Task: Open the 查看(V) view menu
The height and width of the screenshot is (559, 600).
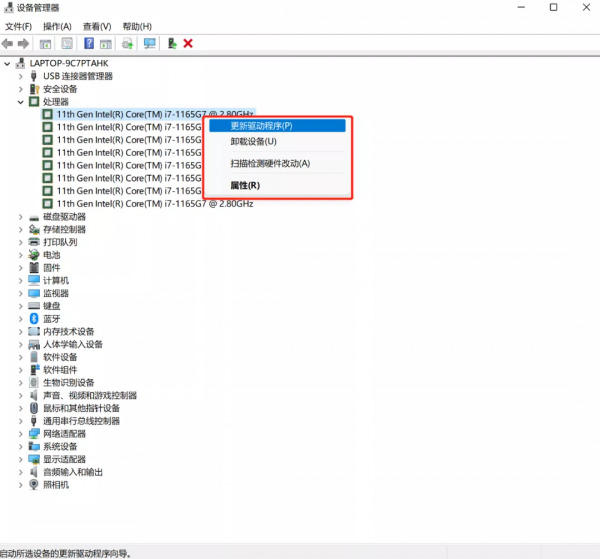Action: (x=97, y=26)
